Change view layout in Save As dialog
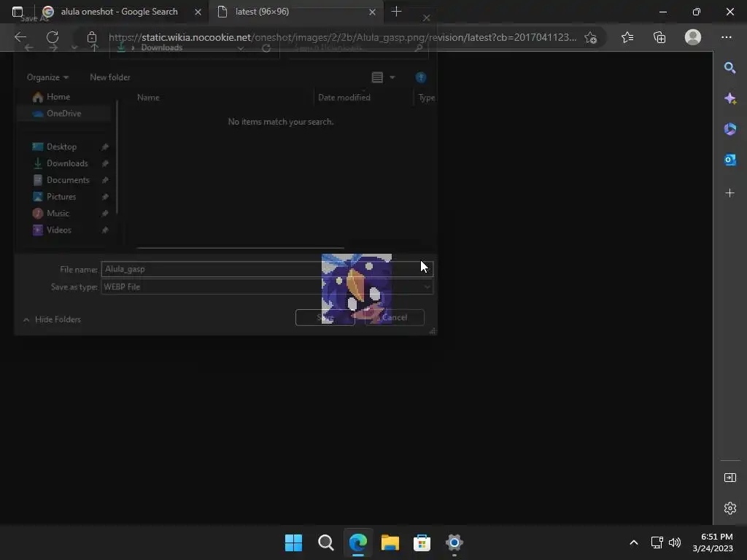Image resolution: width=747 pixels, height=560 pixels. coord(377,77)
